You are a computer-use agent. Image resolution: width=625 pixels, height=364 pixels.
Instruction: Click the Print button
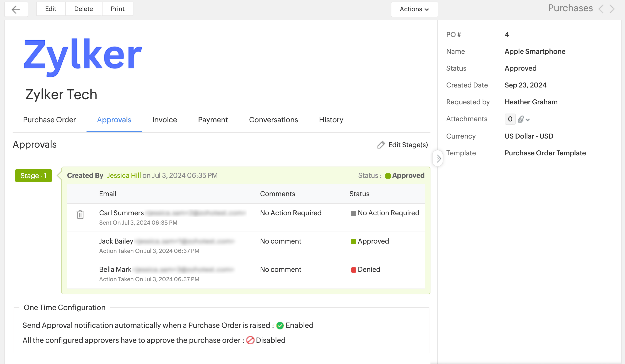tap(118, 9)
